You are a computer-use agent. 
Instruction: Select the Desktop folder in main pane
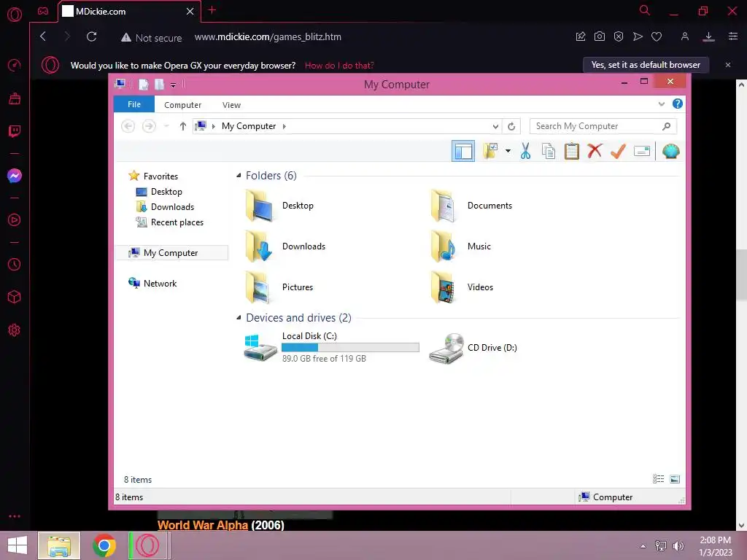(279, 206)
